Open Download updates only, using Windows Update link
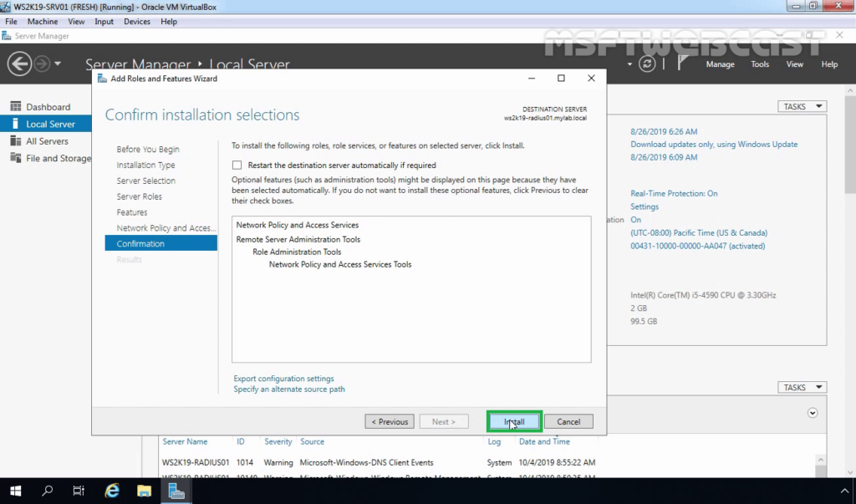 (x=714, y=144)
